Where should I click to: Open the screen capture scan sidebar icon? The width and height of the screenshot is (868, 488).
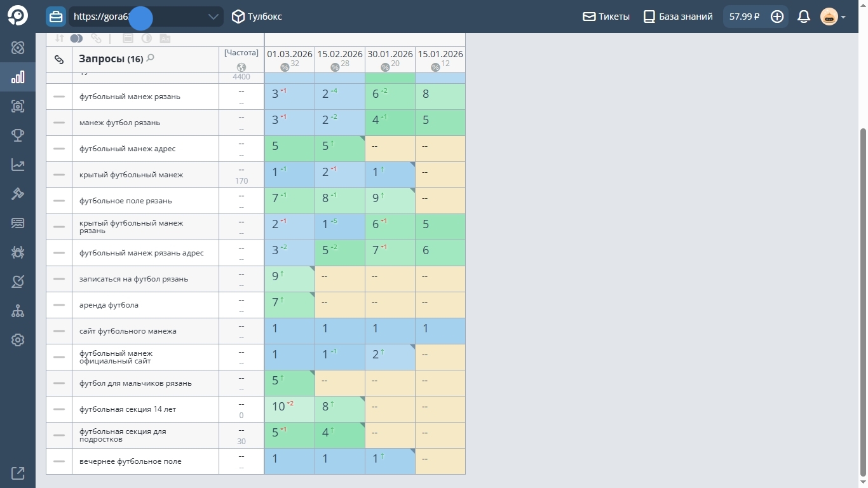pyautogui.click(x=18, y=106)
